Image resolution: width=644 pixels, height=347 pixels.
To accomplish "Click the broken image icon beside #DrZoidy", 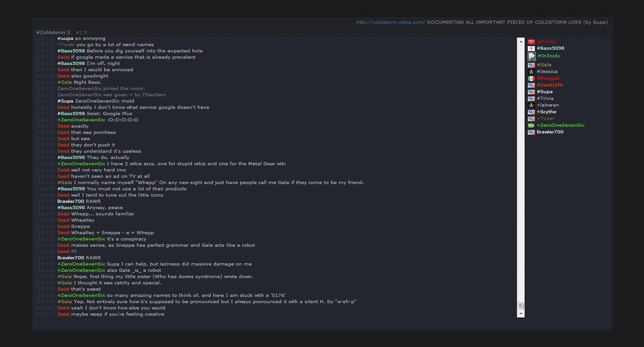I will (532, 56).
